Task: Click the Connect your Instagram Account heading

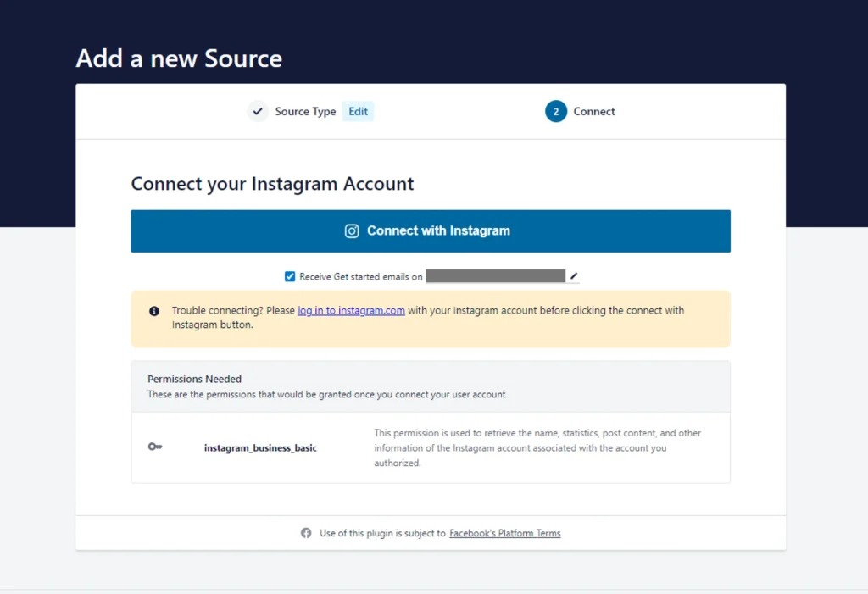Action: click(x=272, y=184)
